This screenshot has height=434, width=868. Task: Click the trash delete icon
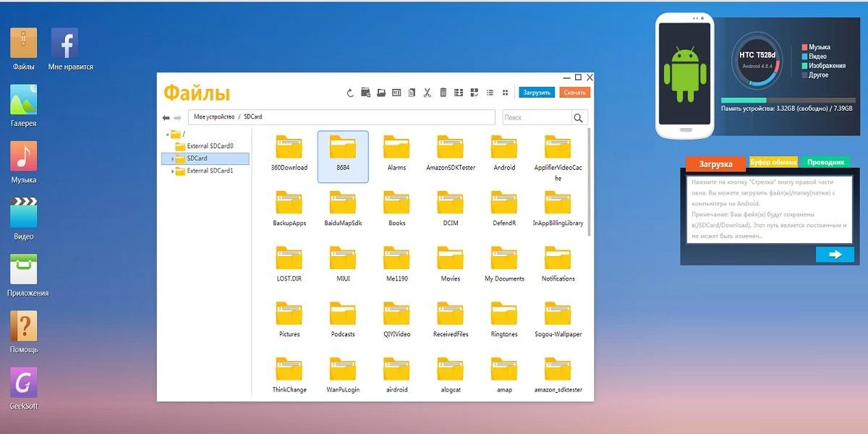click(x=443, y=93)
